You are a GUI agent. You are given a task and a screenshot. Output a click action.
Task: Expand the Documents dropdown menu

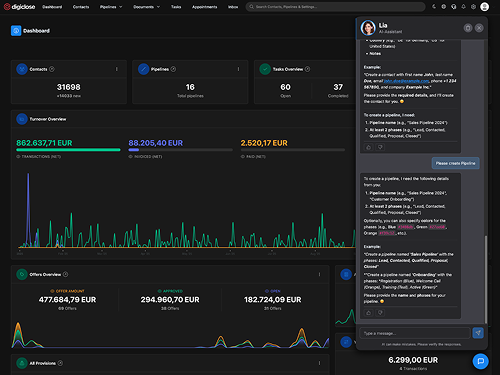pyautogui.click(x=147, y=7)
